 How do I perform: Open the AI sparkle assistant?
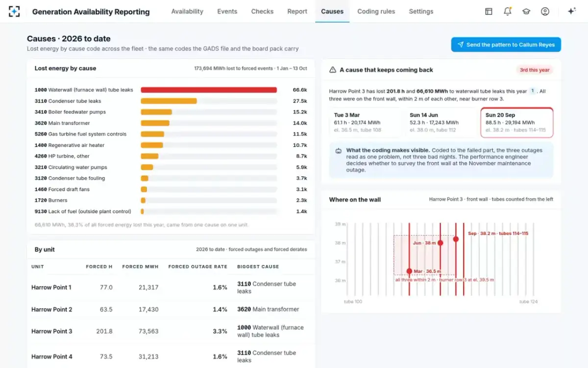click(x=571, y=11)
